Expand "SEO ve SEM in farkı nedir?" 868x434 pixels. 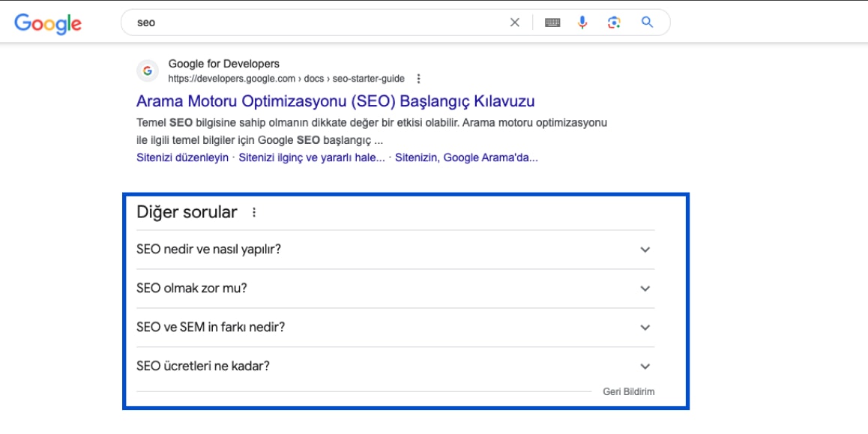coord(395,327)
